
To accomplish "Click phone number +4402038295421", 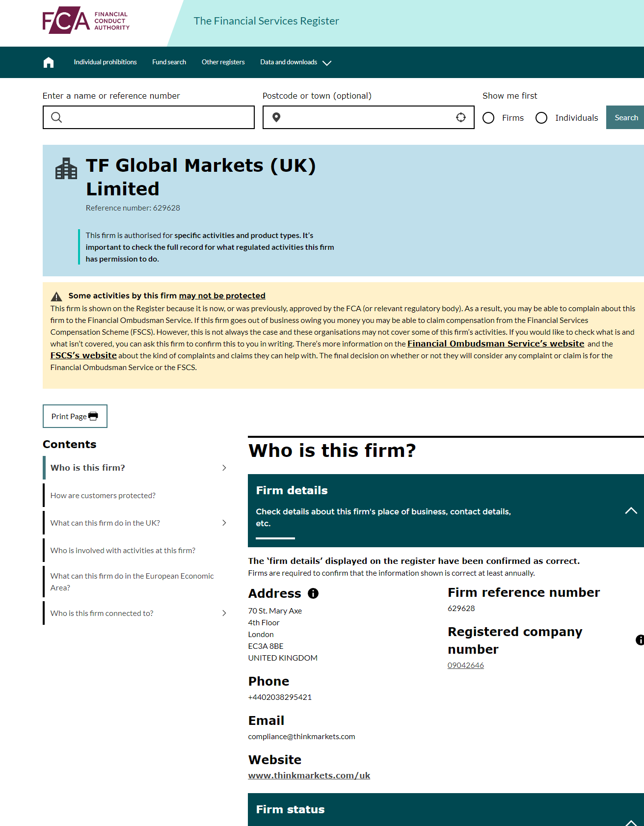I will click(280, 697).
